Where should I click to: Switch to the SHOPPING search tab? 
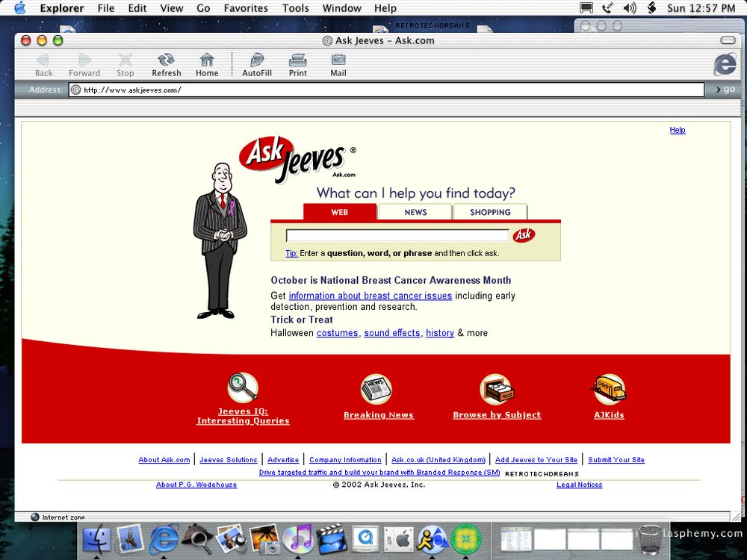pyautogui.click(x=490, y=212)
